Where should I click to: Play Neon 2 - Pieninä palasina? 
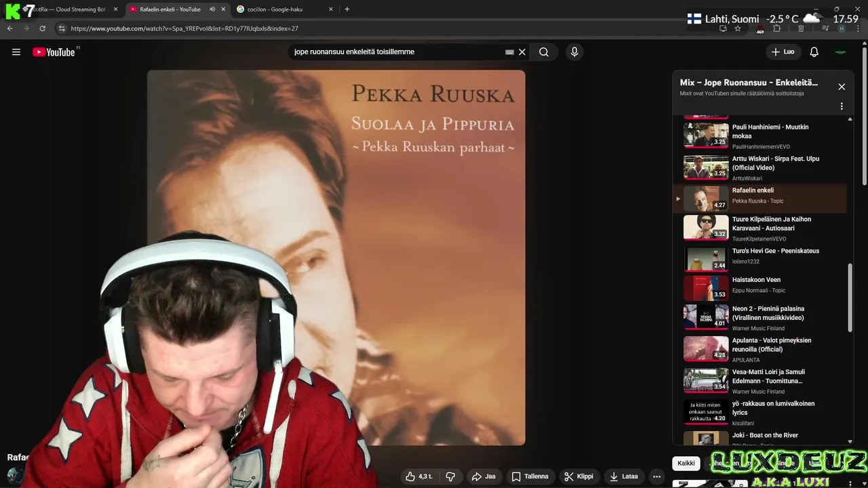759,317
